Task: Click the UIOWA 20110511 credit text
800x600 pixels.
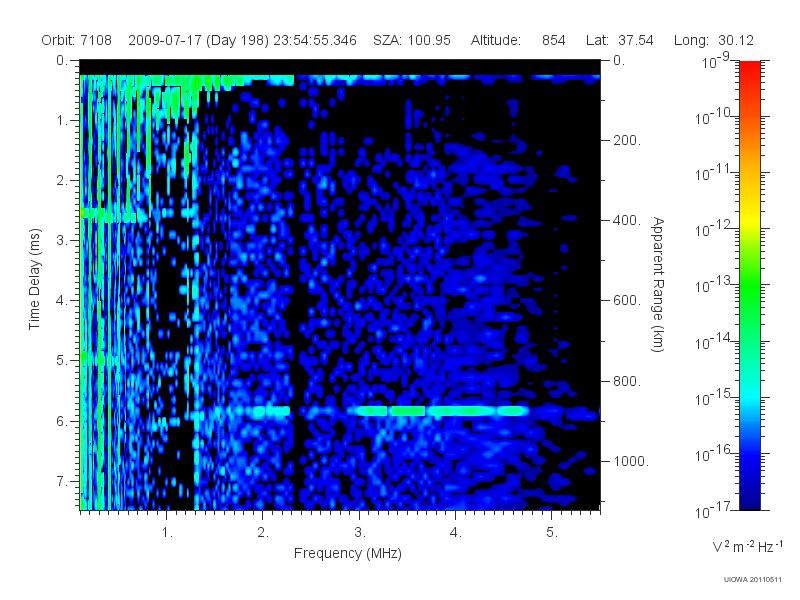Action: pyautogui.click(x=753, y=579)
